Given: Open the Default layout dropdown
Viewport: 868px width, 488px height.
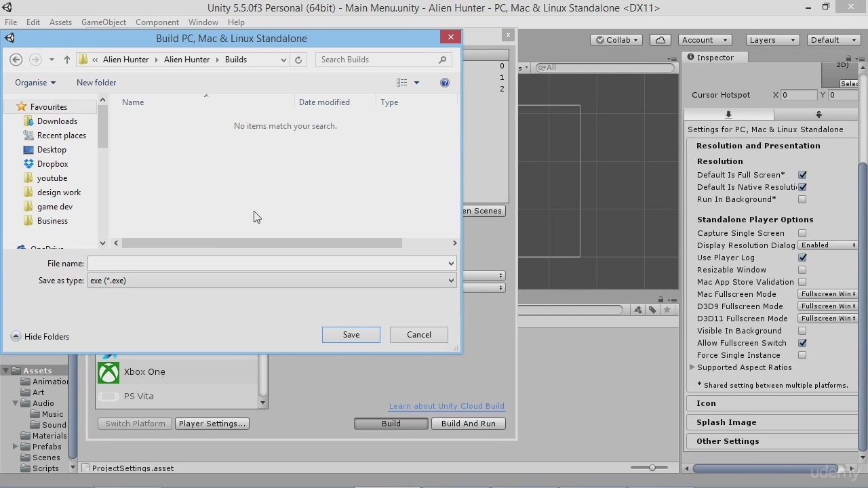Looking at the screenshot, I should [834, 40].
